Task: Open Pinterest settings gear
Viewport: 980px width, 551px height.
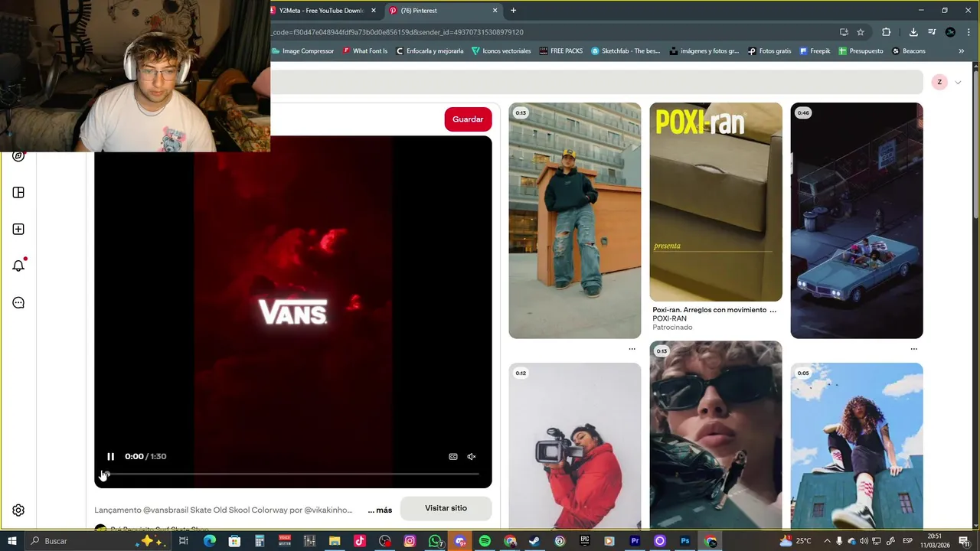Action: (18, 510)
